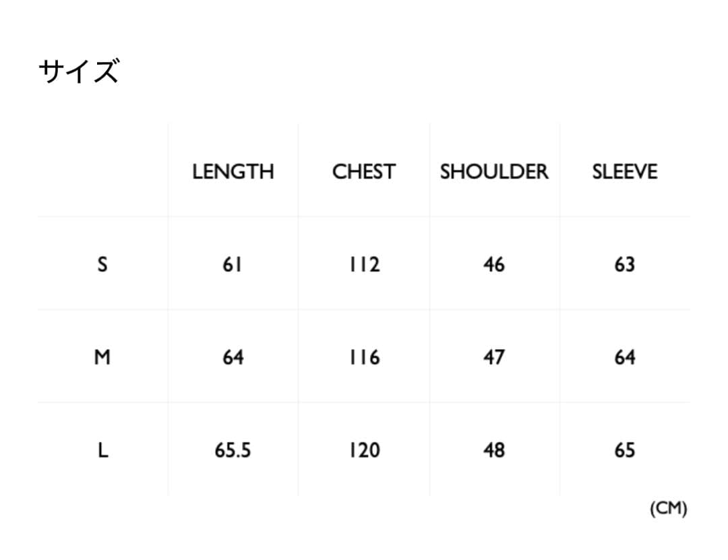Click the SLEEVE column header
Viewport: 728px width, 560px height.
pos(624,172)
